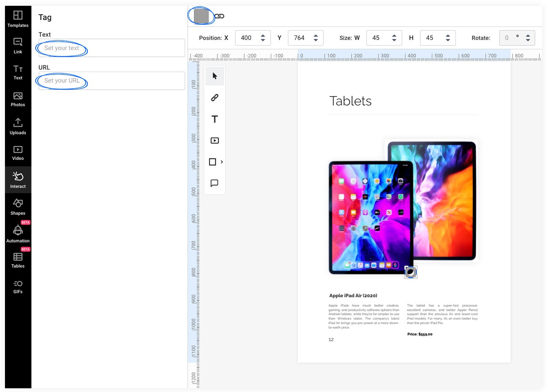Image resolution: width=547 pixels, height=392 pixels.
Task: Increase the Rotate value
Action: tap(528, 36)
